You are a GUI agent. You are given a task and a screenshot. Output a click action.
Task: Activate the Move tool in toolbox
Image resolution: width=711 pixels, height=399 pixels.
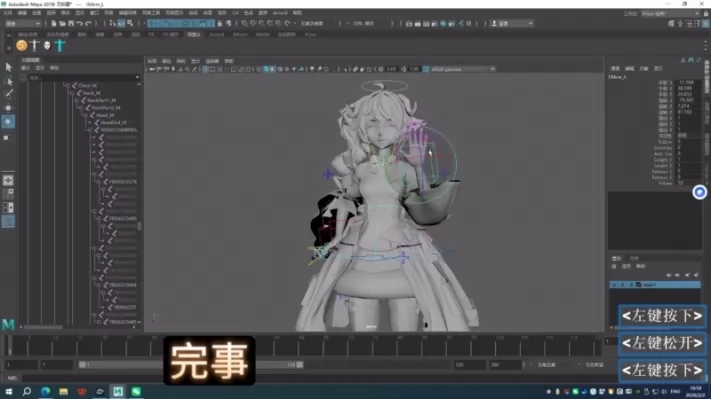pos(8,108)
